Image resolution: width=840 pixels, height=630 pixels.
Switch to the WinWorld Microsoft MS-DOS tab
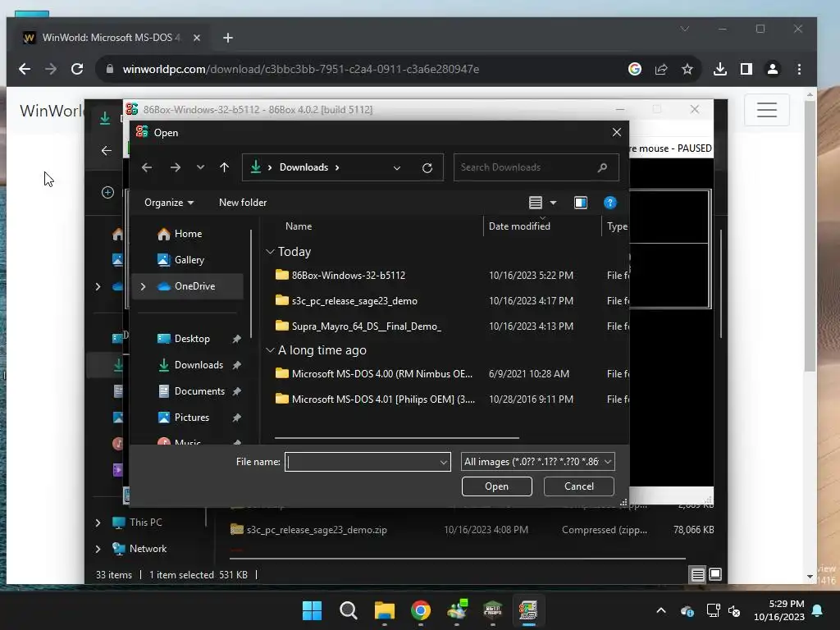click(111, 38)
